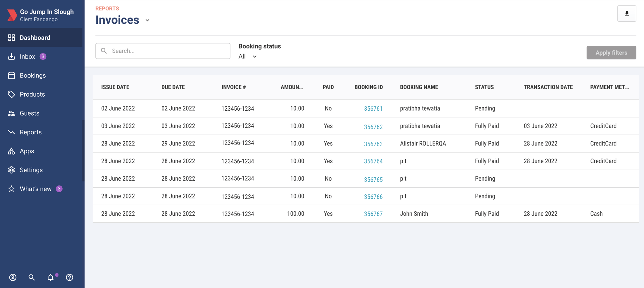Select the Reports icon
Screen dimensions: 644x288
[x=11, y=132]
